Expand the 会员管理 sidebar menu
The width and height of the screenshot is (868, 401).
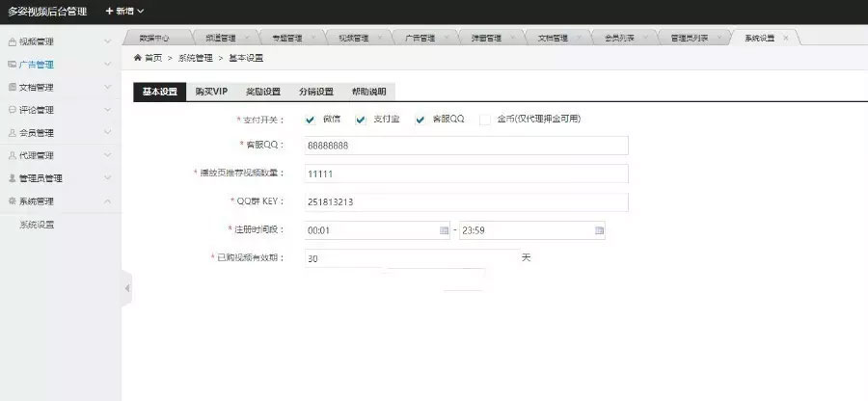pos(107,133)
